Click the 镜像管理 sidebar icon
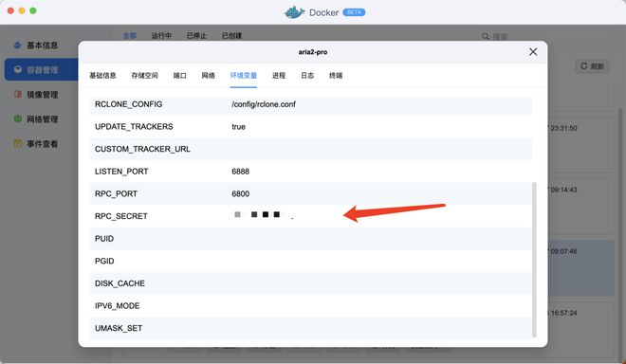Image resolution: width=626 pixels, height=364 pixels. click(x=18, y=94)
